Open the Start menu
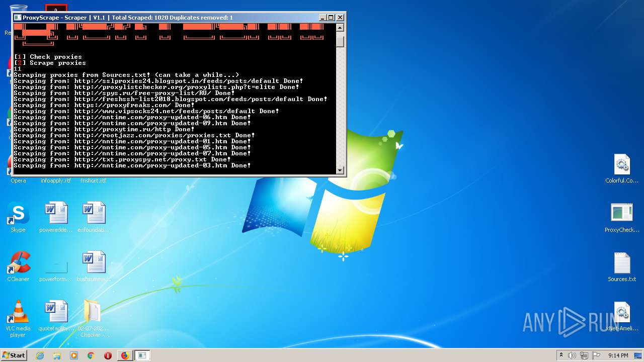The width and height of the screenshot is (644, 362). pos(14,355)
